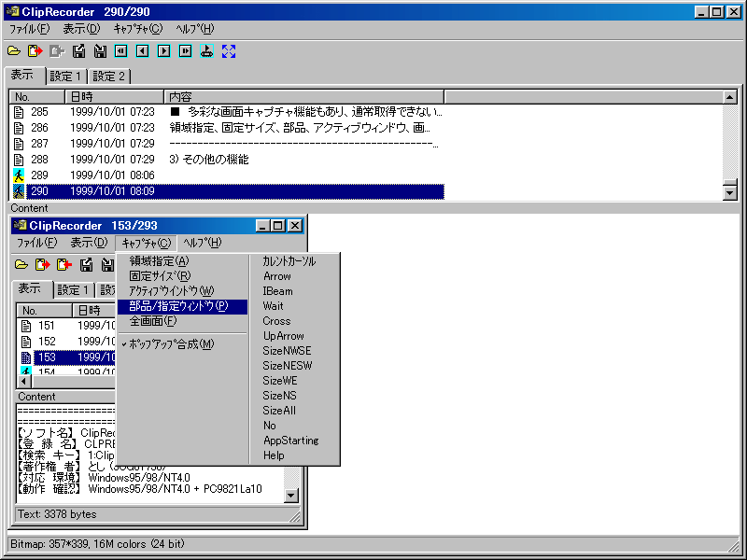Open ファイル(F) menu in the 153/293 window
The width and height of the screenshot is (747, 560).
37,243
